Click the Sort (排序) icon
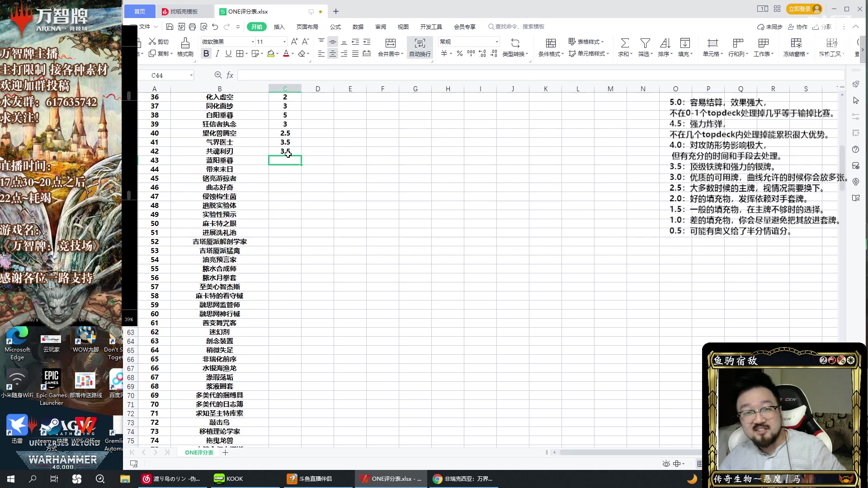The height and width of the screenshot is (488, 868). pyautogui.click(x=665, y=43)
